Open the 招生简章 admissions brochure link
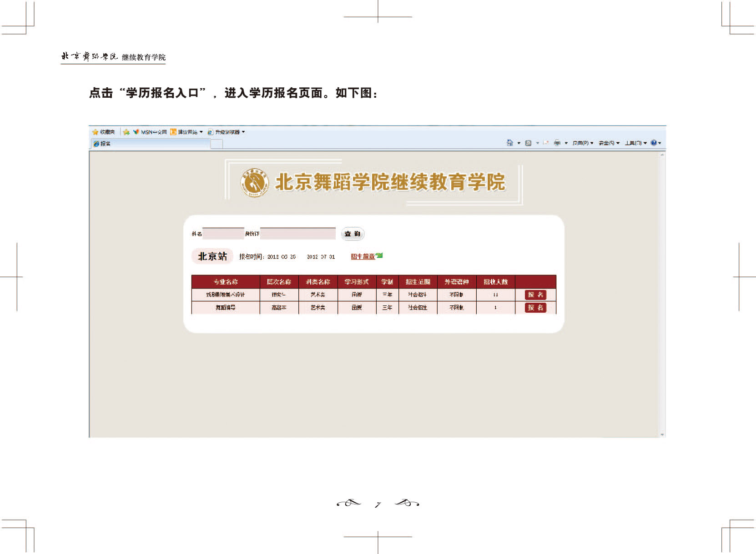 [363, 256]
